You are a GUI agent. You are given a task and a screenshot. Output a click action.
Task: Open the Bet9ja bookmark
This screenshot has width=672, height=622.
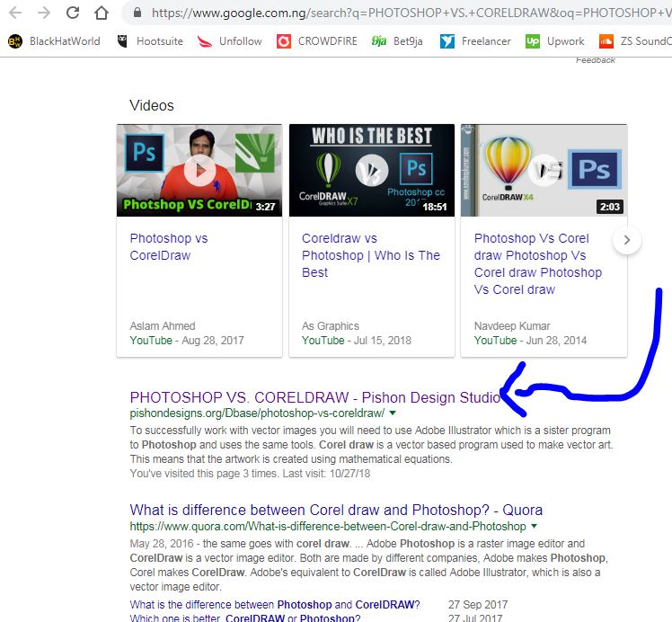point(397,41)
